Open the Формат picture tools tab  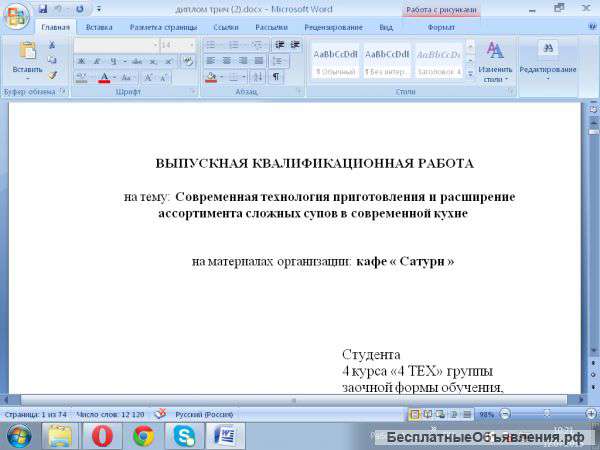click(x=441, y=28)
